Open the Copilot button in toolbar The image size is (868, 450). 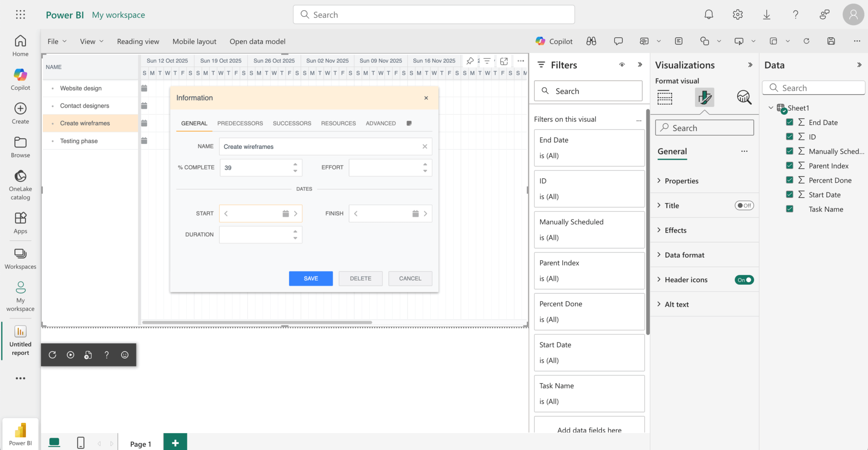click(554, 41)
